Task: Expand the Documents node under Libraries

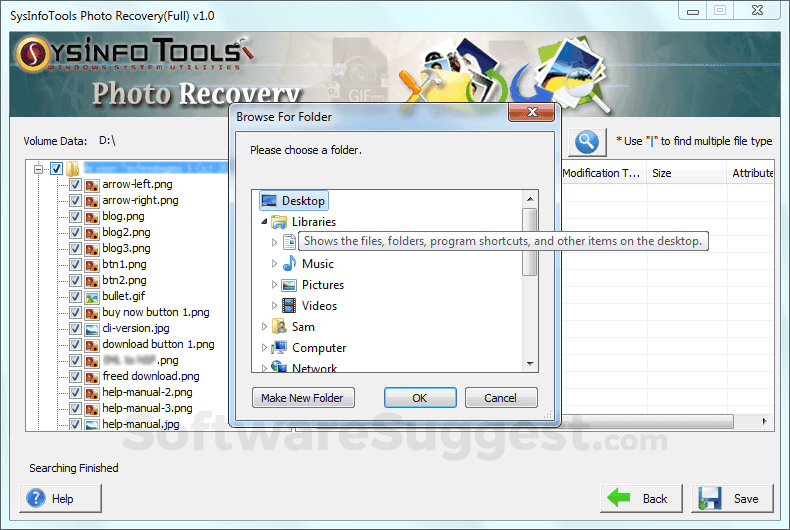Action: (x=274, y=242)
